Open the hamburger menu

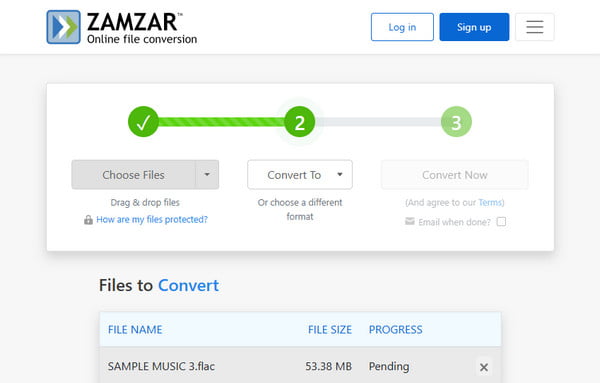[535, 27]
